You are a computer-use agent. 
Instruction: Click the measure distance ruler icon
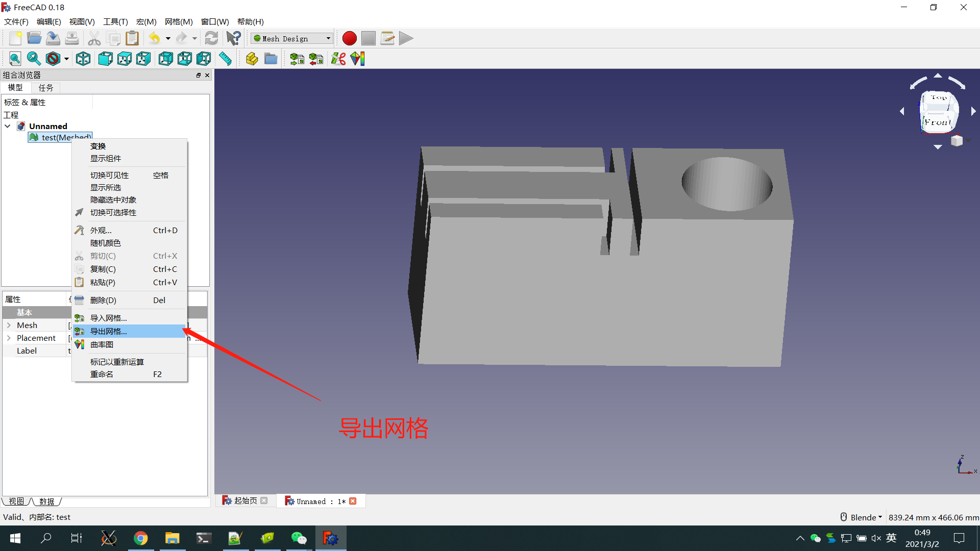(225, 59)
